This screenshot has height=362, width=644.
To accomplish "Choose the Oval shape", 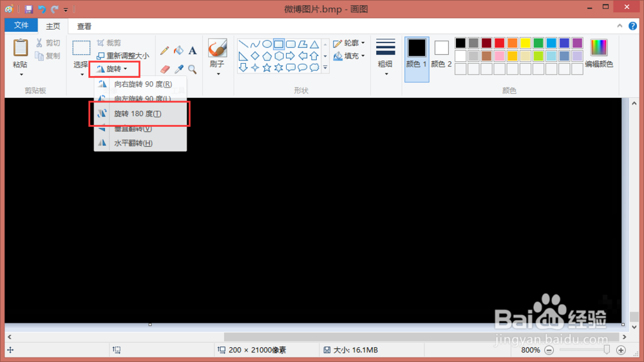I will pyautogui.click(x=267, y=44).
